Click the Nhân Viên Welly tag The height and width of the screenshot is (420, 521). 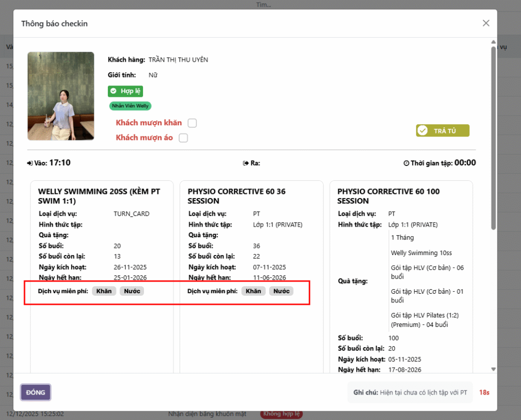point(130,106)
